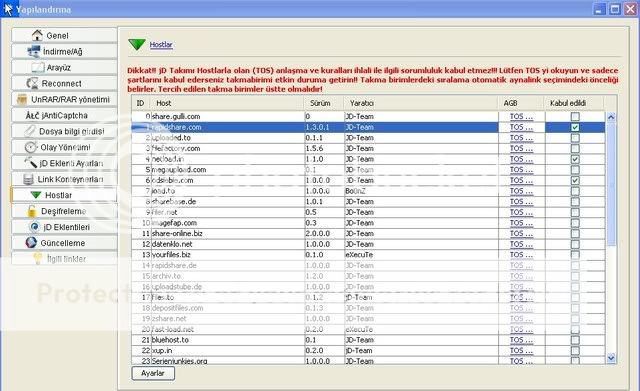
Task: Select the filer.net host row
Action: (x=368, y=212)
